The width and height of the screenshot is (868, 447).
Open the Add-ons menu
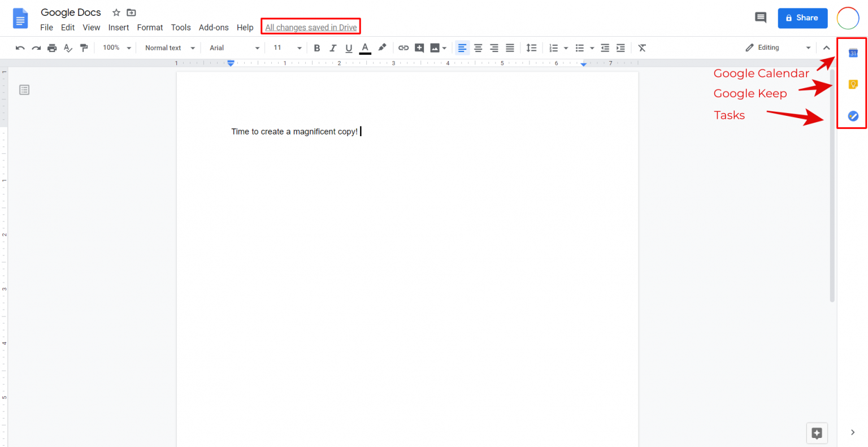click(x=214, y=27)
